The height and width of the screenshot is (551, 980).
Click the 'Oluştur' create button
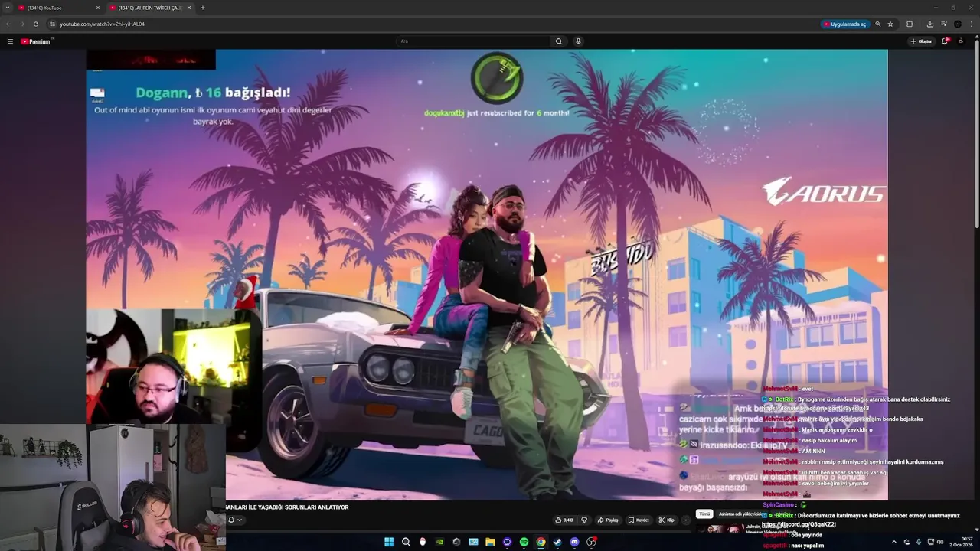point(921,41)
